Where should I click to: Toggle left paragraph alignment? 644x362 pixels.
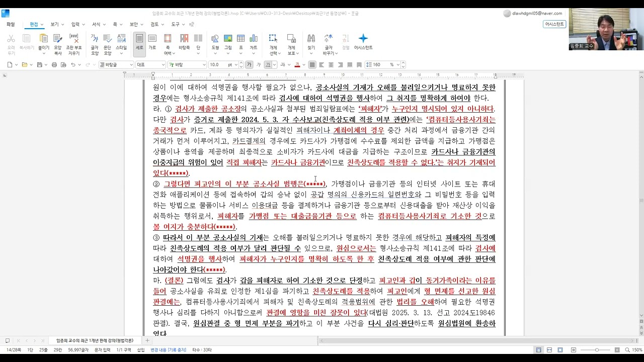[321, 64]
